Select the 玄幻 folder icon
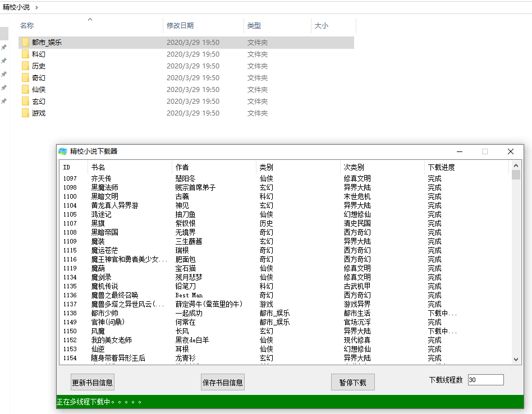 (25, 102)
